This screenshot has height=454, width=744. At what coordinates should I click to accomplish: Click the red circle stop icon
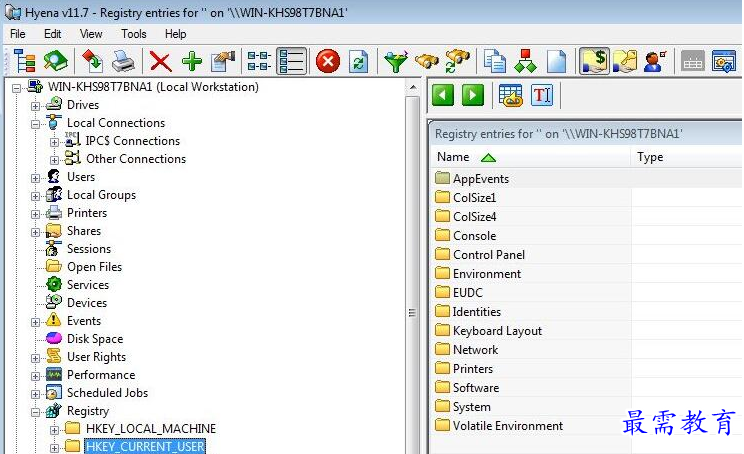pyautogui.click(x=327, y=61)
